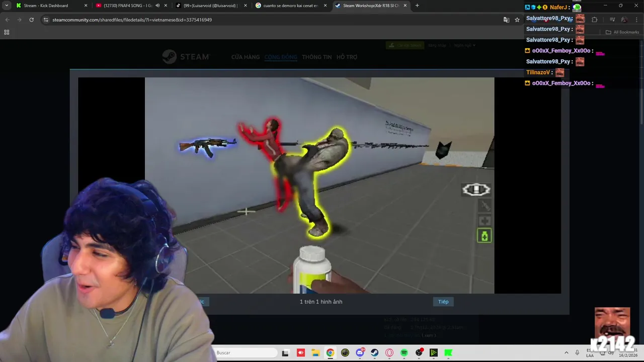Screen dimensions: 644x362
Task: Close the FNAF4 SONG tab
Action: tap(166, 6)
